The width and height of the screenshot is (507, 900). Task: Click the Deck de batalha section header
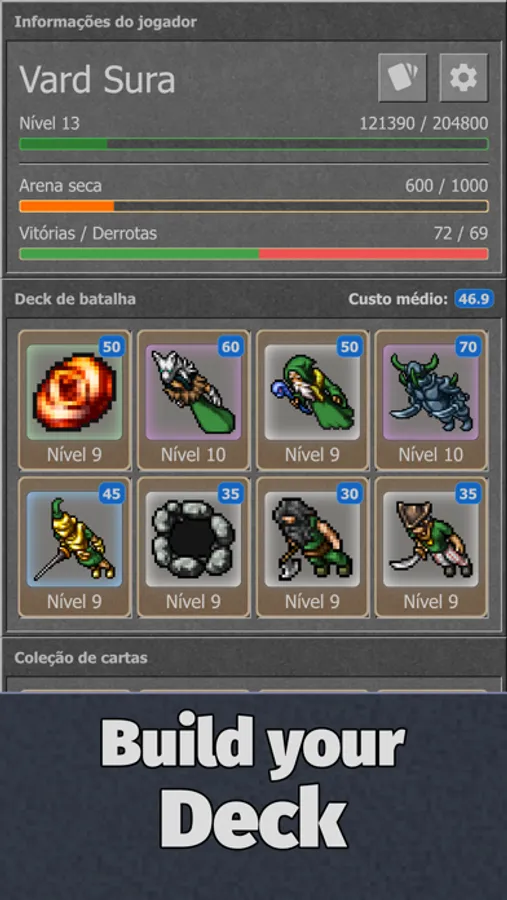tap(75, 299)
